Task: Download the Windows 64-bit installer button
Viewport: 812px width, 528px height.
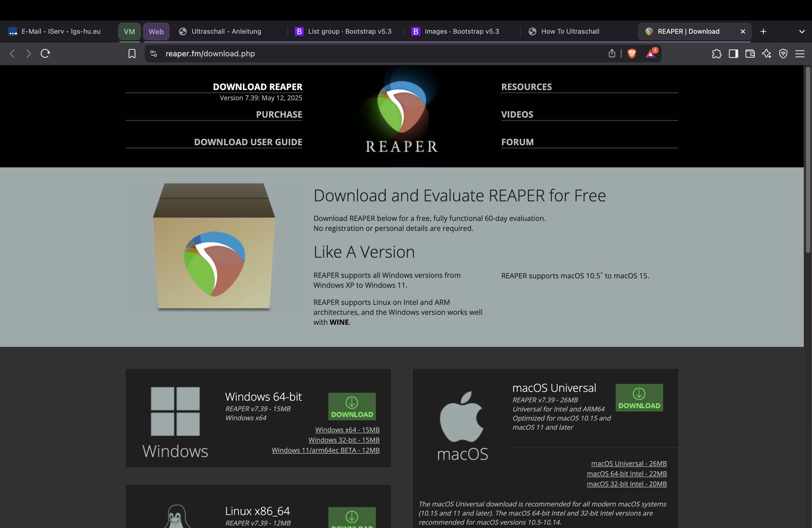Action: coord(352,406)
